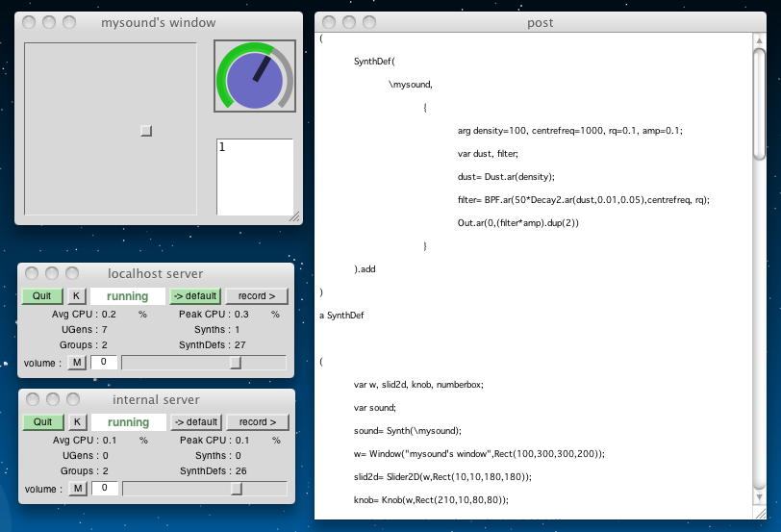Click the post window scroll up arrow
Image resolution: width=781 pixels, height=532 pixels.
pyautogui.click(x=759, y=40)
